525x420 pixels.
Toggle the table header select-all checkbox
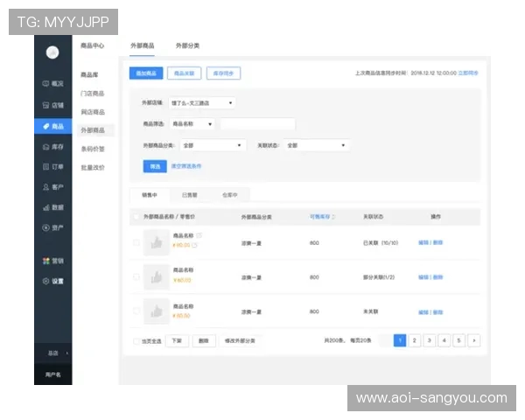pos(136,217)
